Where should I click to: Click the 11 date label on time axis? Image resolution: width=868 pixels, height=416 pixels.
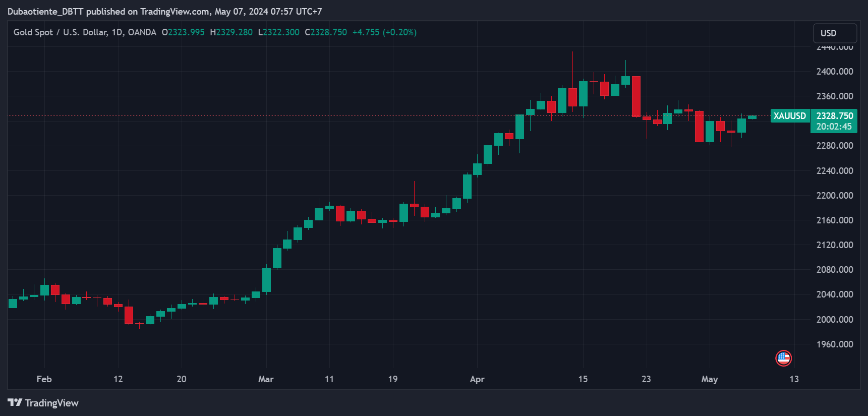[x=329, y=379]
